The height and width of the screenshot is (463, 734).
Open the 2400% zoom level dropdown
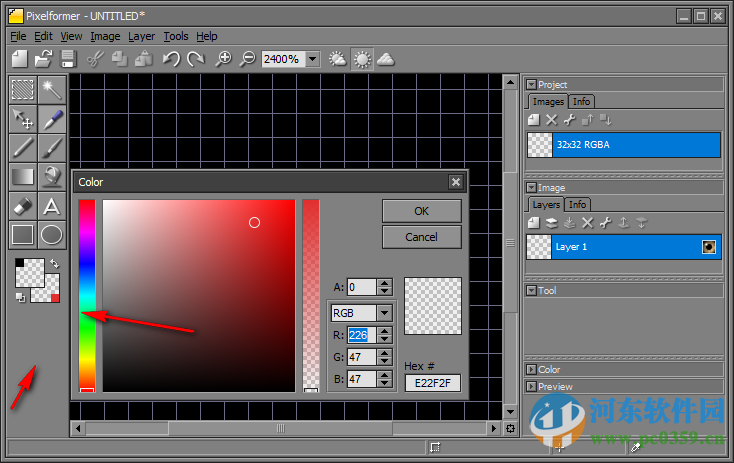[312, 59]
